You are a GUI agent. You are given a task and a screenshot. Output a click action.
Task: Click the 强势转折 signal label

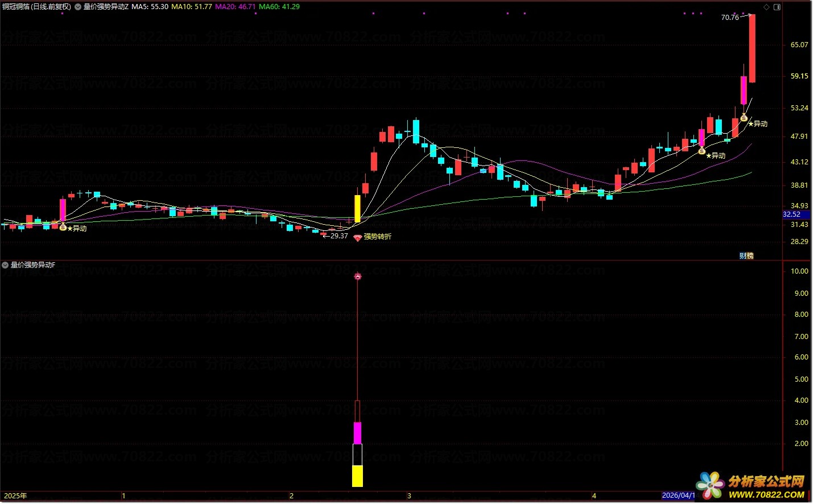pyautogui.click(x=378, y=237)
